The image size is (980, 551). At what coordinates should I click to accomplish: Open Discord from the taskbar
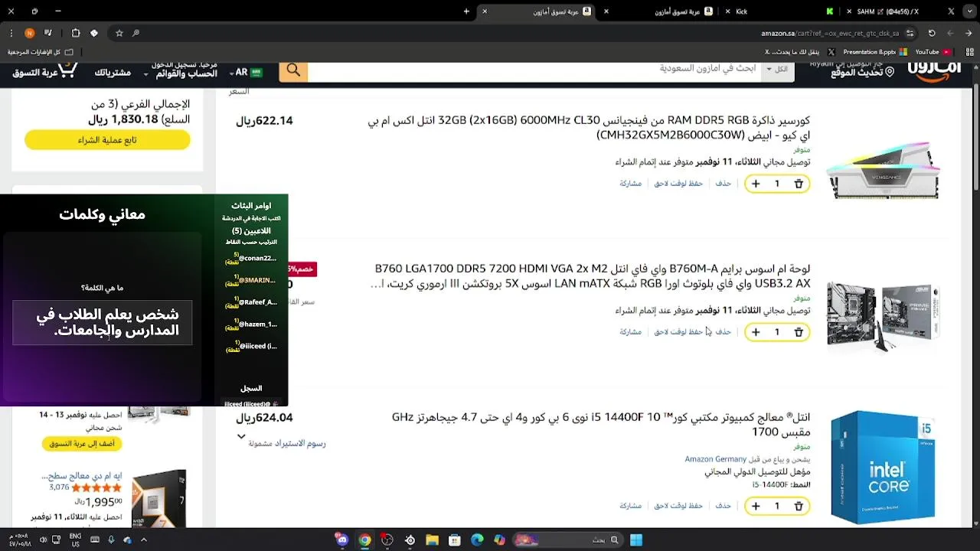[x=342, y=540]
